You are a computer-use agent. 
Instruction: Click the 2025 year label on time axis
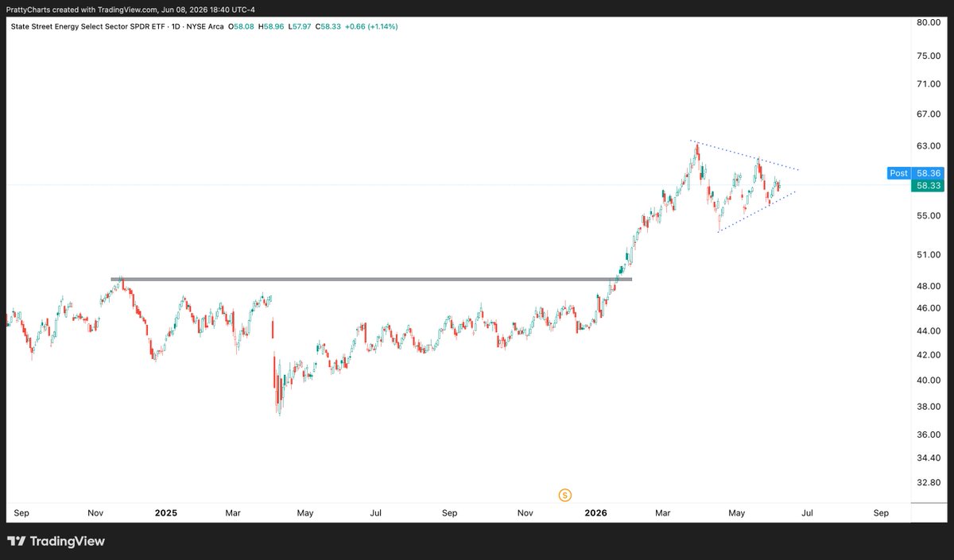(x=167, y=513)
